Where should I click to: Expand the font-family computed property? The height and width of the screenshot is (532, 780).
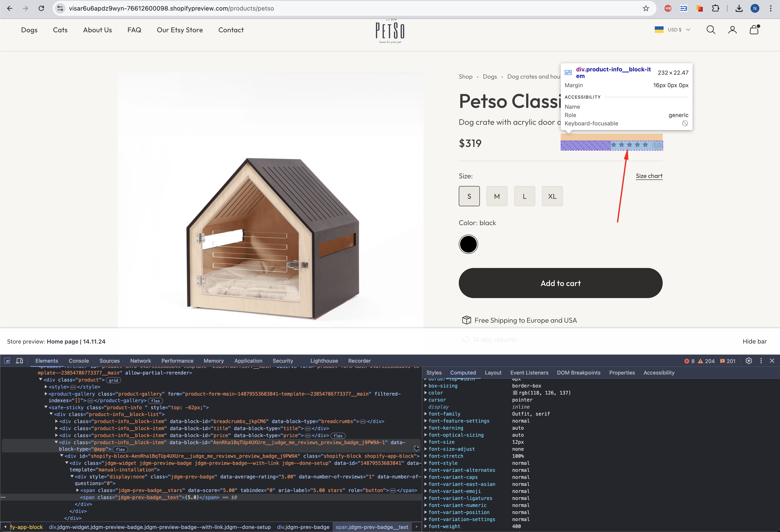[426, 414]
